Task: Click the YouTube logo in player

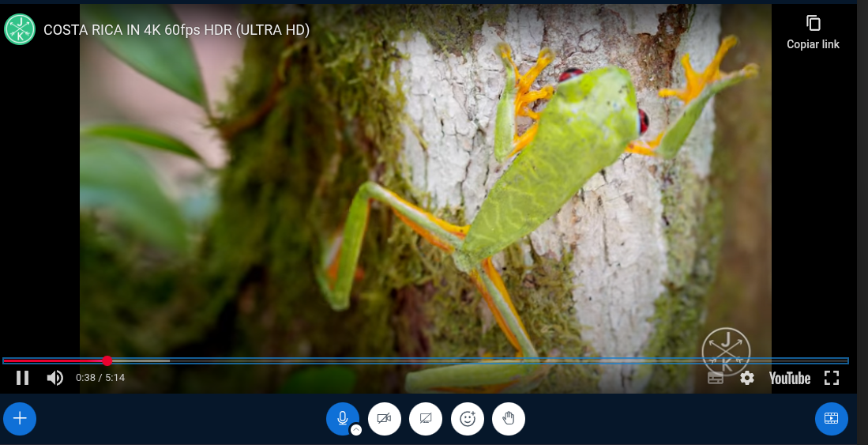Action: (789, 379)
